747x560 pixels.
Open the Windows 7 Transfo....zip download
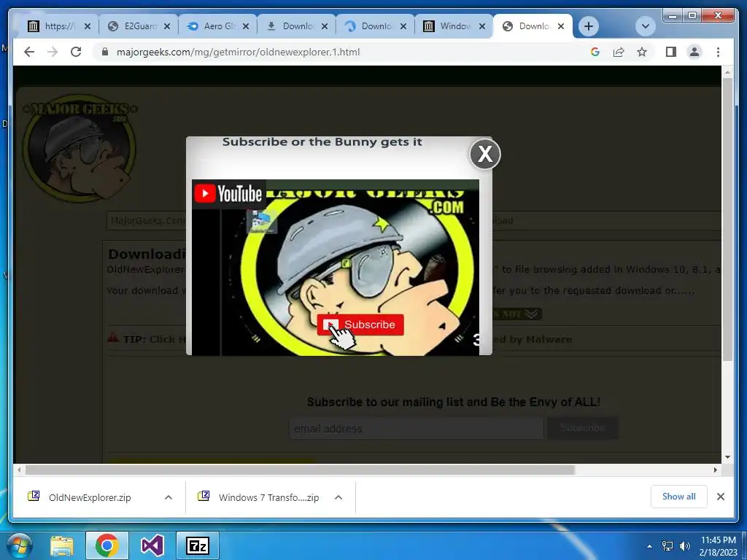coord(268,497)
